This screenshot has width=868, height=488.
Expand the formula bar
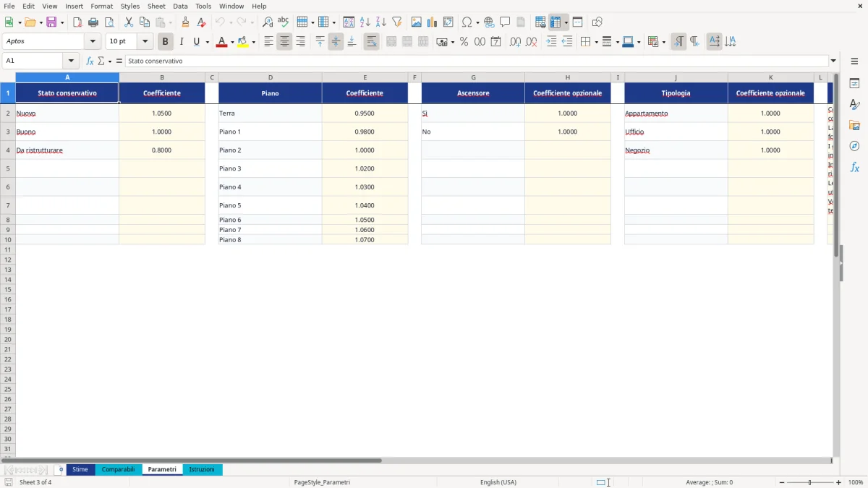pyautogui.click(x=833, y=61)
